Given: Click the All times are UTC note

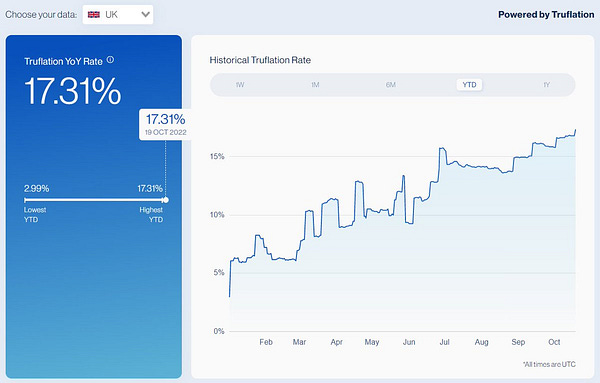Looking at the screenshot, I should click(549, 364).
